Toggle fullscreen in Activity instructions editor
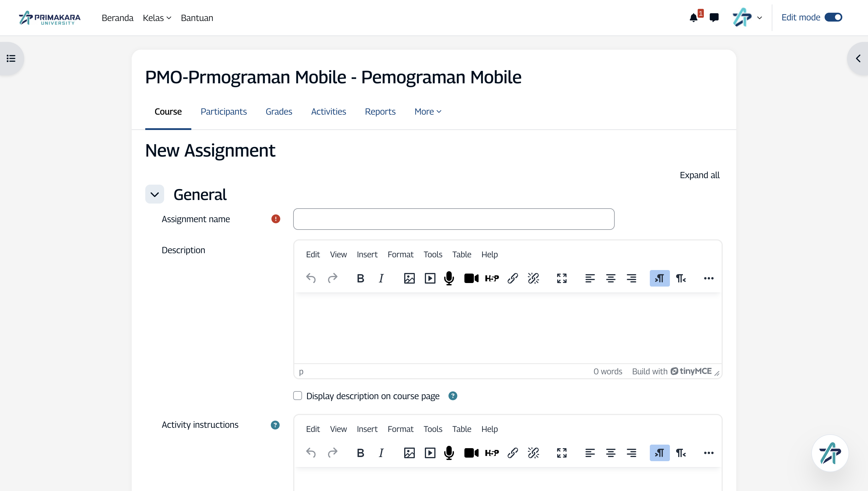 tap(562, 453)
